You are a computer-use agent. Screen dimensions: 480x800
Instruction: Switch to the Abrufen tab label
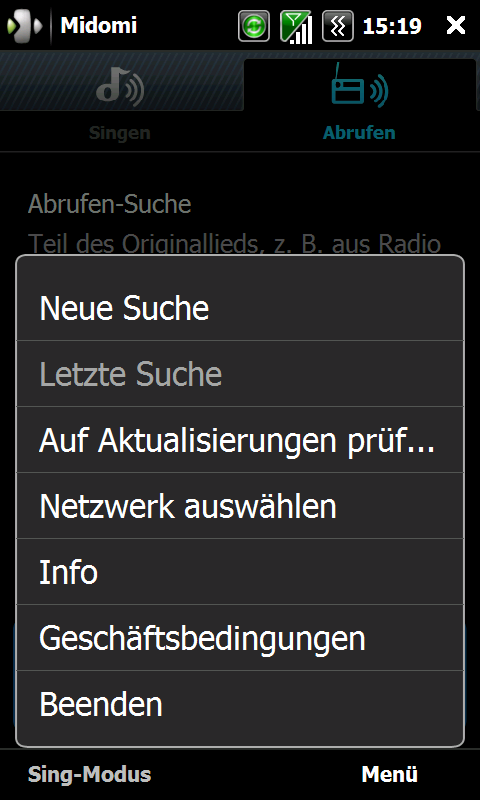pyautogui.click(x=359, y=133)
